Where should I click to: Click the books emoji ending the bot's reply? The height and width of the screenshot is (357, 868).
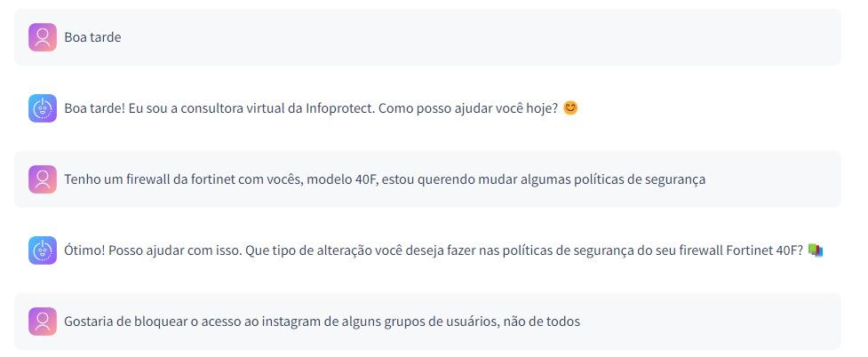816,250
